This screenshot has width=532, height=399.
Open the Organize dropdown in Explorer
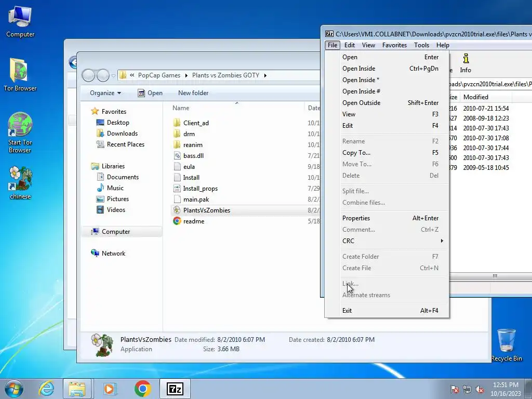tap(105, 93)
